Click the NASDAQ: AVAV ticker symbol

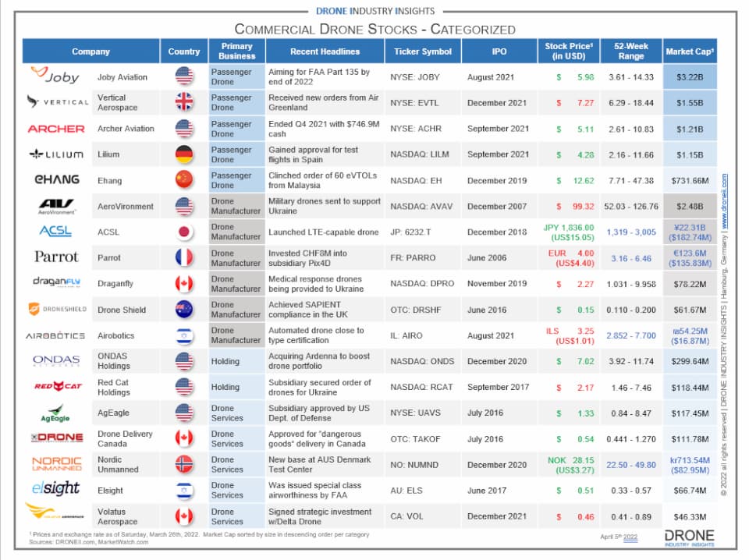[x=422, y=207]
